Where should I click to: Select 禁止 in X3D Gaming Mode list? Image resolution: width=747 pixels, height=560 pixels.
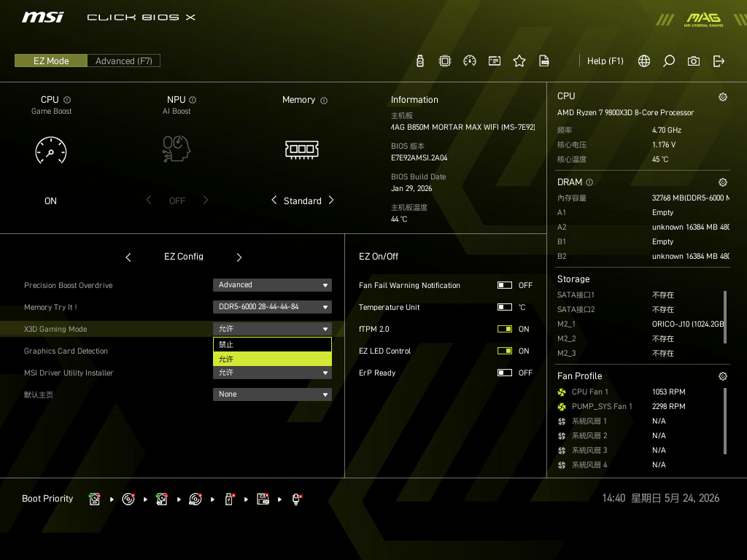pyautogui.click(x=272, y=344)
